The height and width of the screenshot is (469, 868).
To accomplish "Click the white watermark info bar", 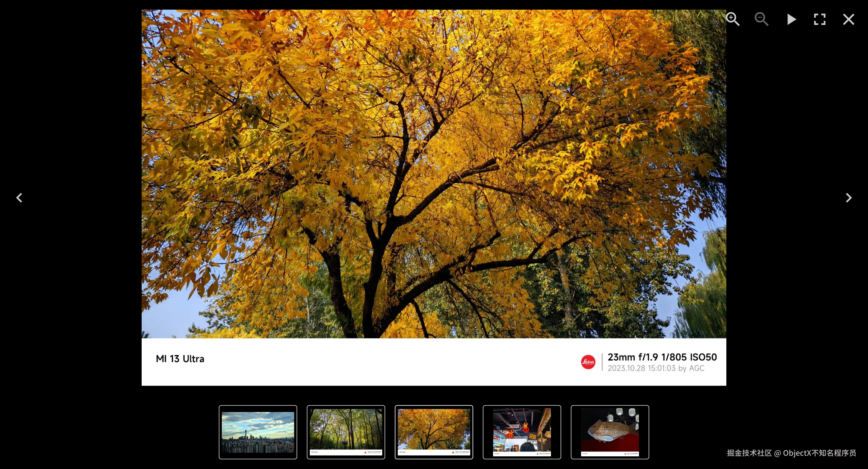I will coord(371,362).
